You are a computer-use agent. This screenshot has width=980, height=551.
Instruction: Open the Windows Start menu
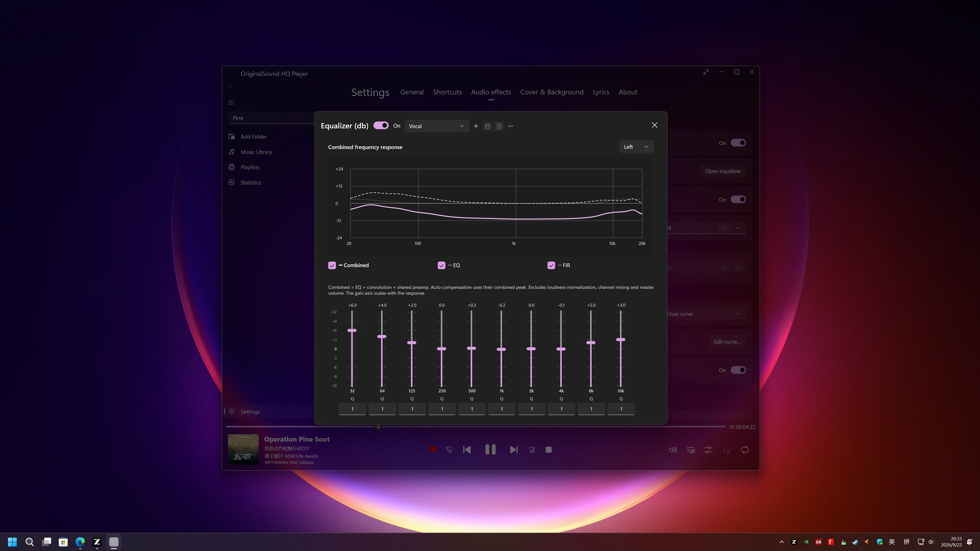pos(12,542)
